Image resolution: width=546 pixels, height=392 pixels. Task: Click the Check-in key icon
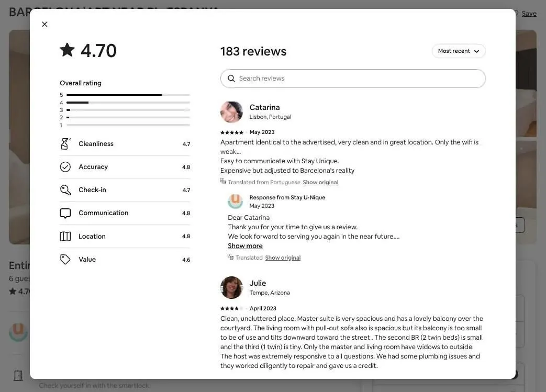pyautogui.click(x=65, y=190)
